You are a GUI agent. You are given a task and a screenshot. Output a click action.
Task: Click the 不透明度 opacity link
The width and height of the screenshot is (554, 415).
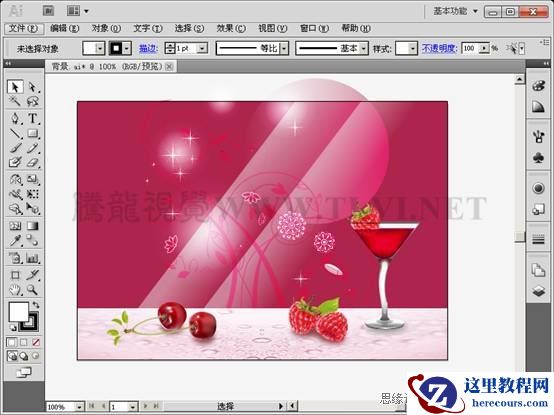[440, 48]
